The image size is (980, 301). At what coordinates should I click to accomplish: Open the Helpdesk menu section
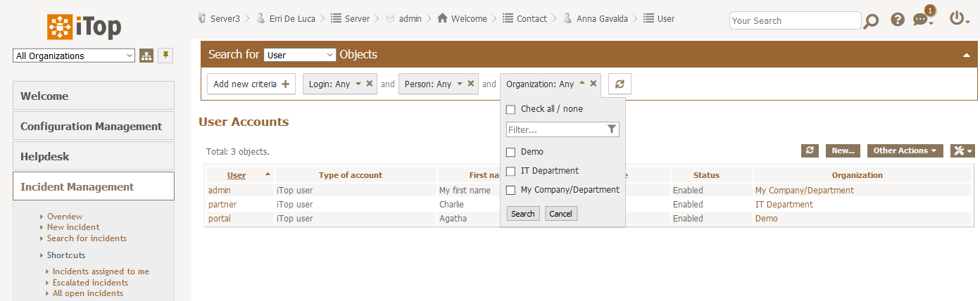point(93,157)
